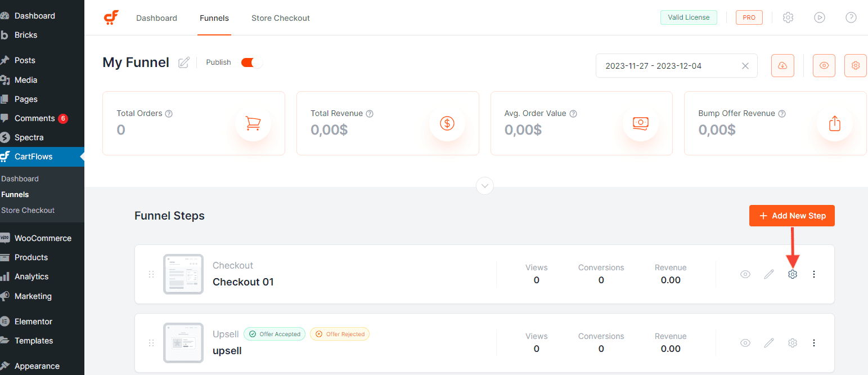
Task: Click the Valid License badge
Action: tap(689, 17)
